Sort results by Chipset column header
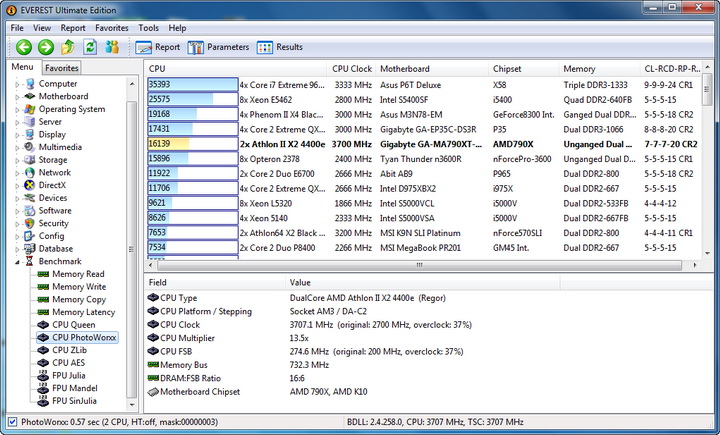 pos(523,69)
